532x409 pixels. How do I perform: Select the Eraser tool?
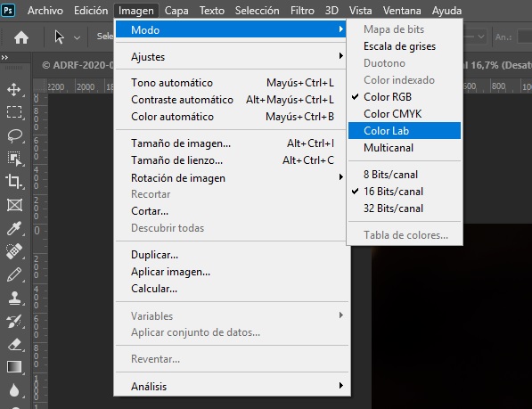(14, 345)
